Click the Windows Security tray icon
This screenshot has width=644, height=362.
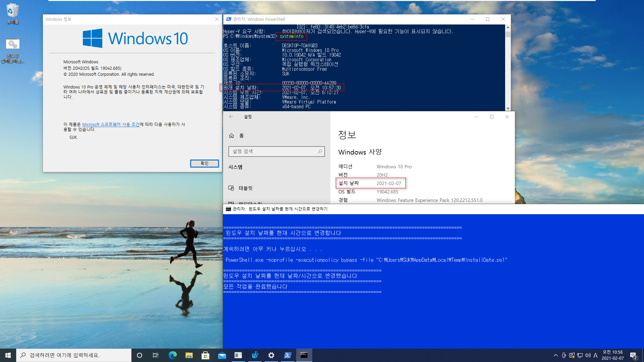pos(572,355)
